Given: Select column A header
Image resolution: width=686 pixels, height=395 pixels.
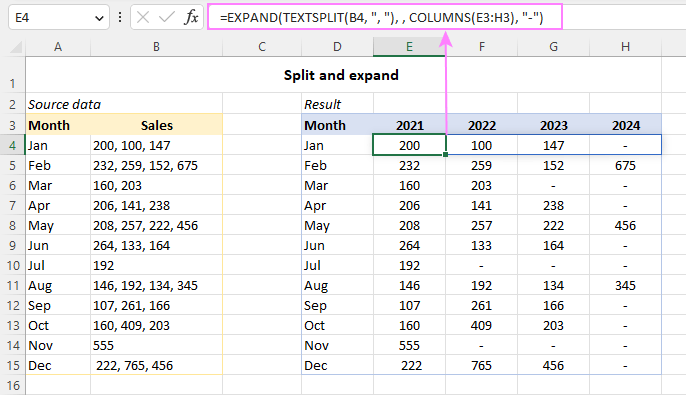Looking at the screenshot, I should tap(58, 47).
